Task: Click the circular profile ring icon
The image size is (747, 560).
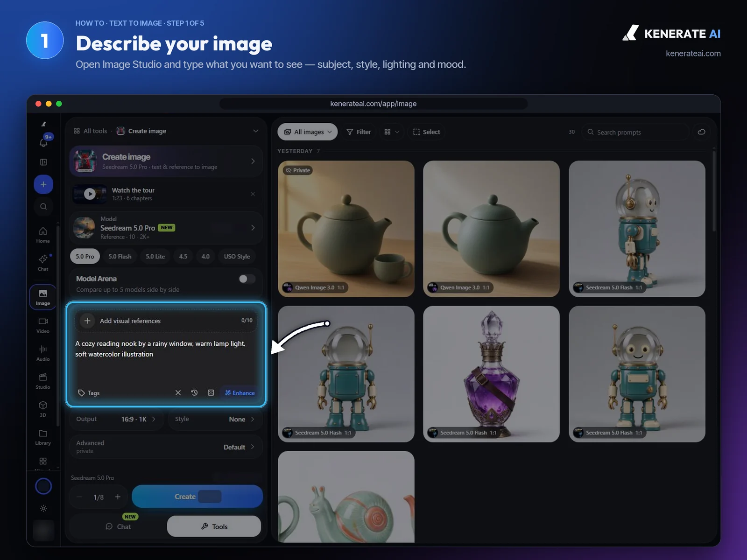Action: point(43,486)
